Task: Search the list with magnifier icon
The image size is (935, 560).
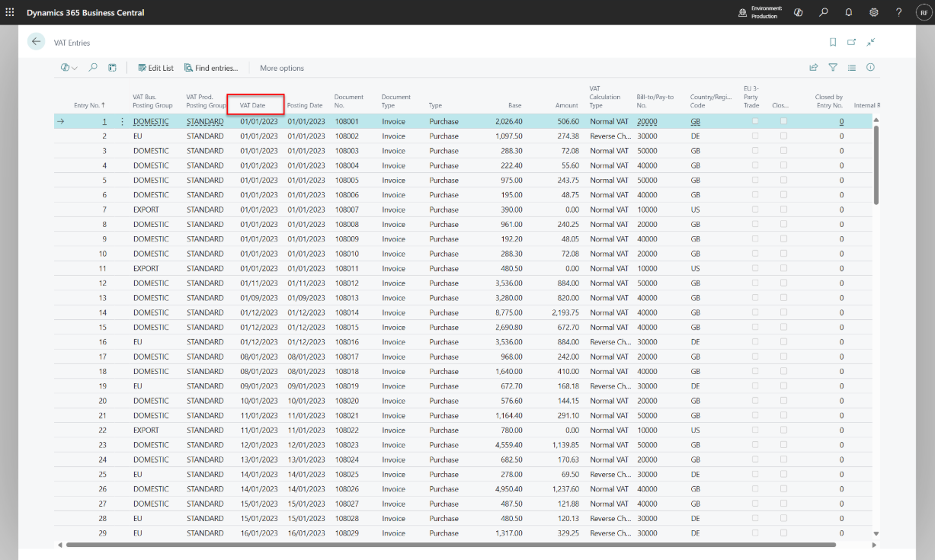Action: tap(93, 68)
